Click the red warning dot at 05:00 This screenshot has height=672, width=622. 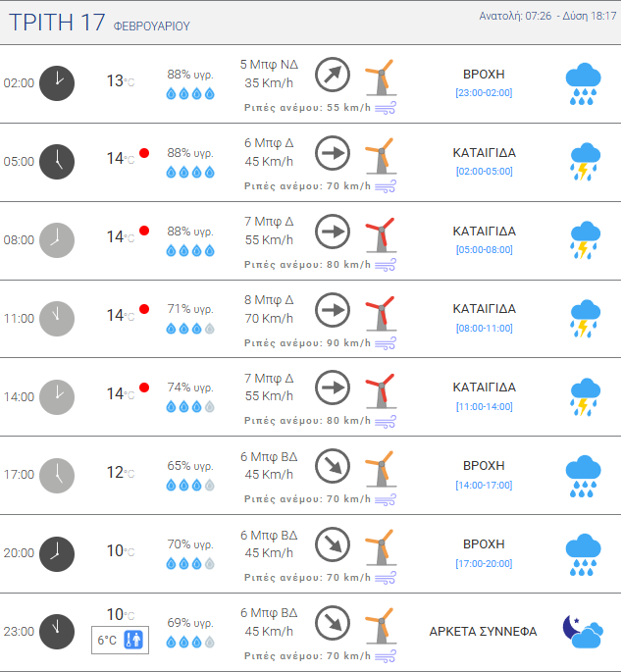tap(144, 153)
